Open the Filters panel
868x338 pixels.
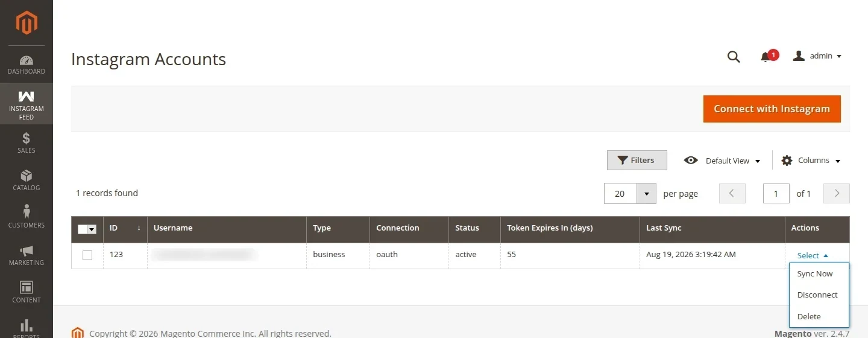[637, 160]
